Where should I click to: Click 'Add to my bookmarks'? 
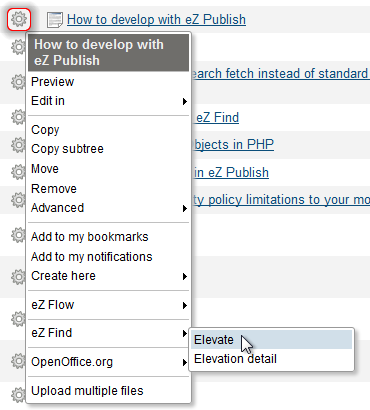click(x=108, y=237)
